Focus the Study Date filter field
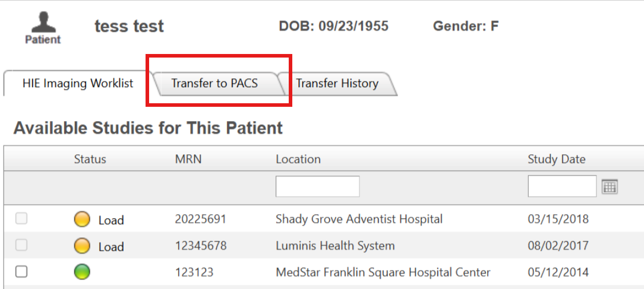The image size is (644, 289). tap(562, 186)
